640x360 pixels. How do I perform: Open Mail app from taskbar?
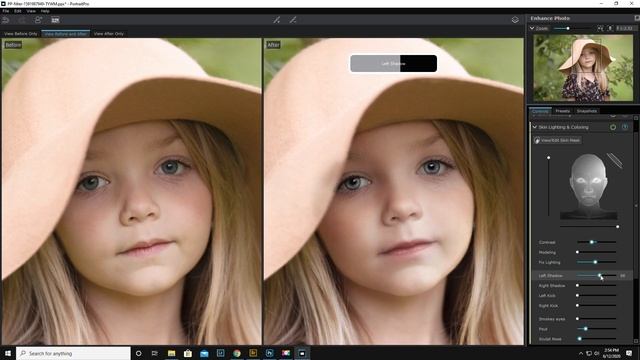[x=204, y=353]
